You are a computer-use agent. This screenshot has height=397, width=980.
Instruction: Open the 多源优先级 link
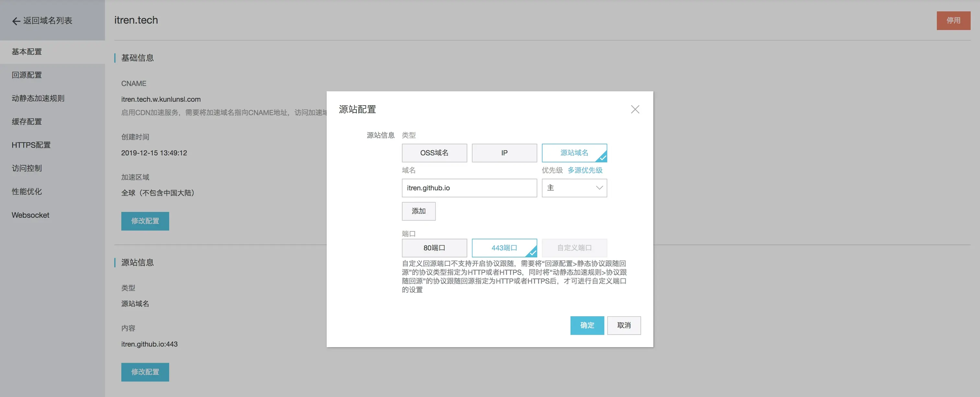coord(585,170)
